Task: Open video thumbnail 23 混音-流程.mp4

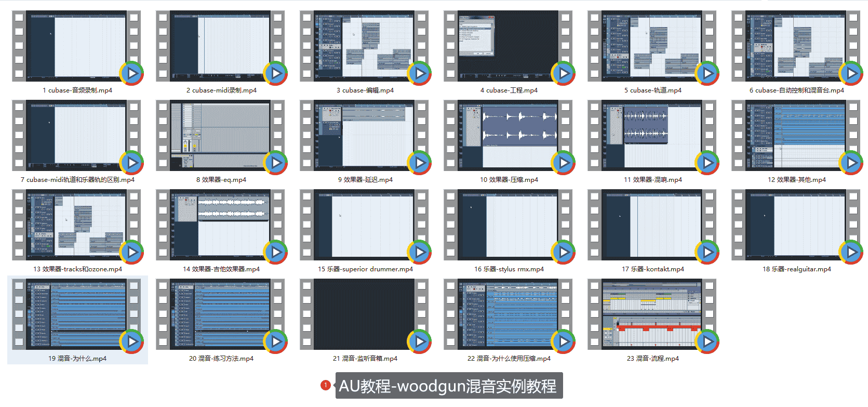Action: pos(652,314)
